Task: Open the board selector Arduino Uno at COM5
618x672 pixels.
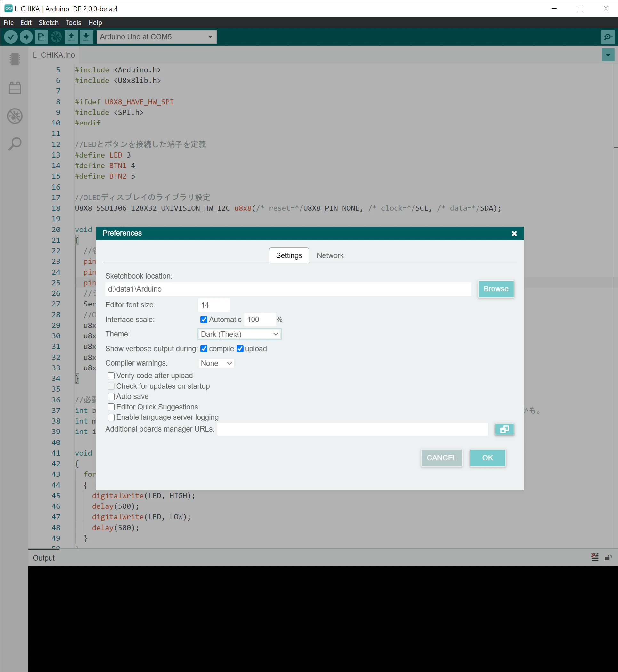Action: pyautogui.click(x=157, y=37)
